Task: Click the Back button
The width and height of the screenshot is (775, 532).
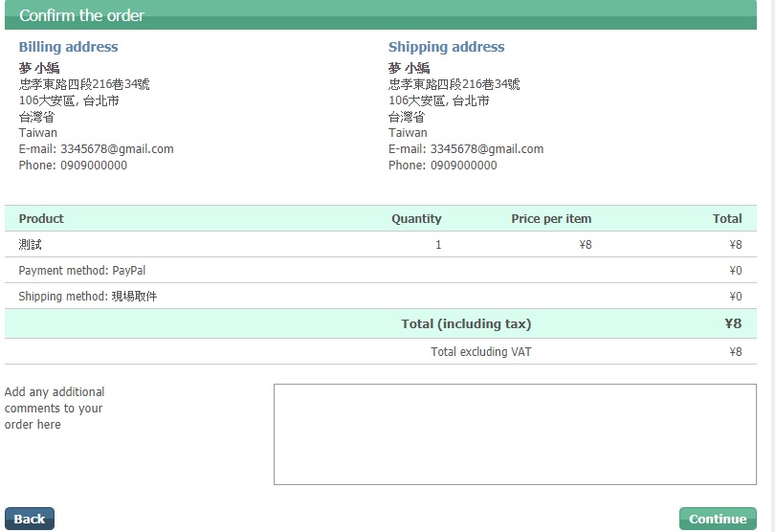Action: [x=30, y=519]
